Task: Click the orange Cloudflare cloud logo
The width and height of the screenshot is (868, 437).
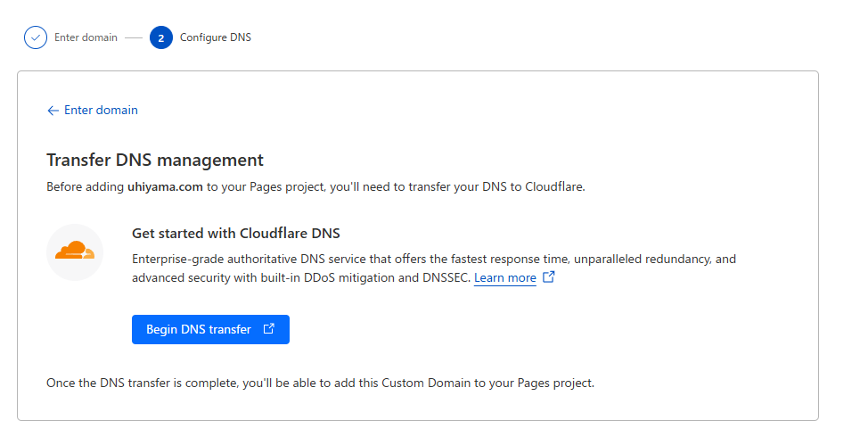Action: [x=75, y=252]
